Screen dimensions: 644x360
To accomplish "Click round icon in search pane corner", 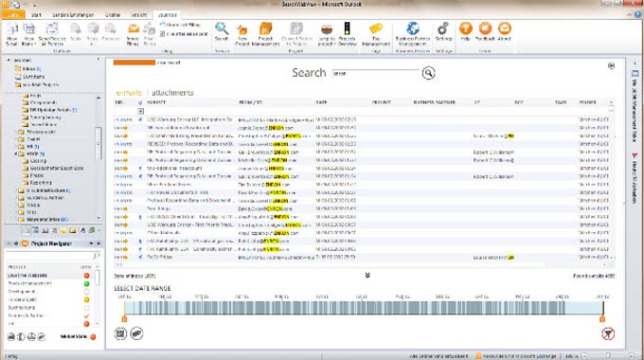I will pyautogui.click(x=611, y=65).
